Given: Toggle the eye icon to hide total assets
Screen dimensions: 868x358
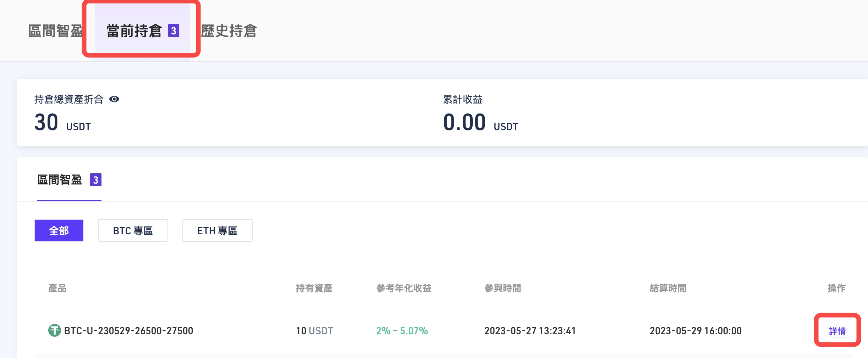Looking at the screenshot, I should [114, 99].
